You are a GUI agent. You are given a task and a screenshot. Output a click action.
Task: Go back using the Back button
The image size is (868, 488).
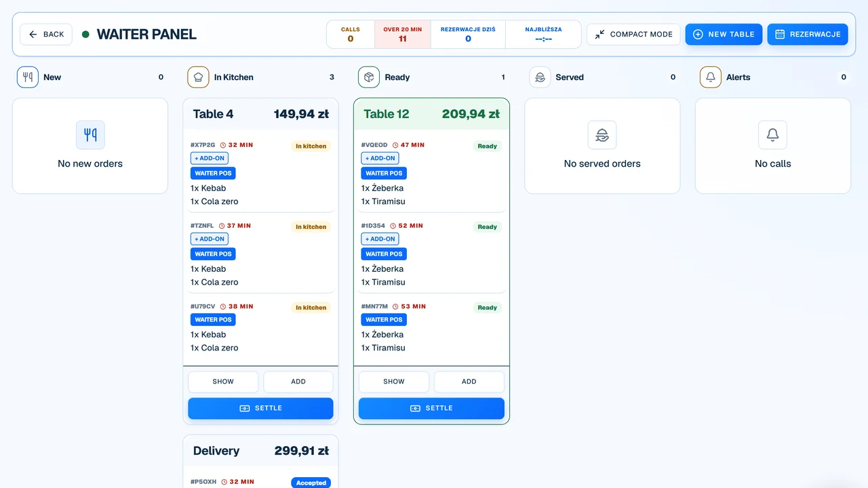tap(46, 35)
